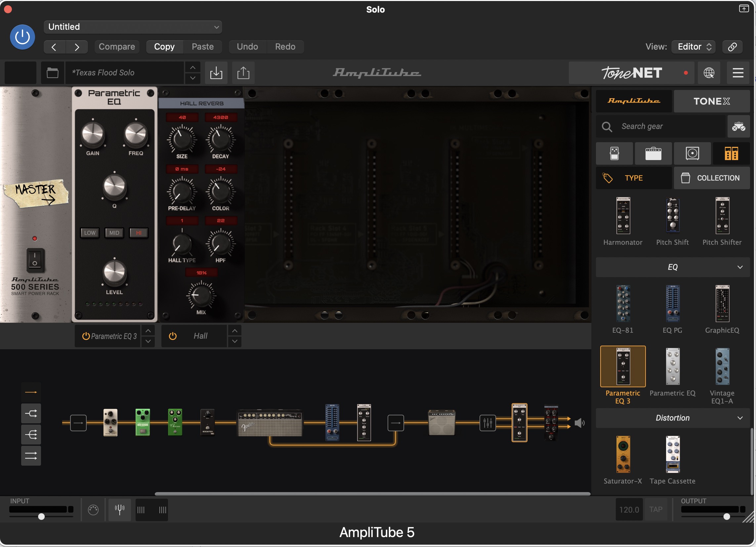Click the sidechain link icon
The image size is (756, 547).
(x=732, y=47)
